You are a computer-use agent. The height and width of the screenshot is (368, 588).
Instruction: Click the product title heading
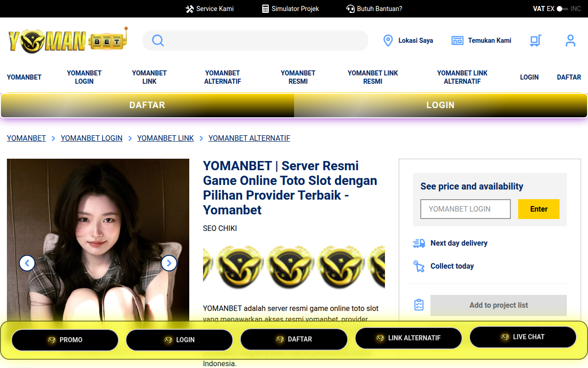point(290,188)
